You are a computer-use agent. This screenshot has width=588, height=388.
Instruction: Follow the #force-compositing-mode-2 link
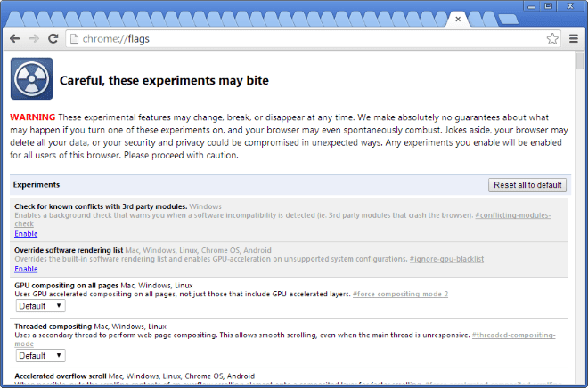click(400, 294)
